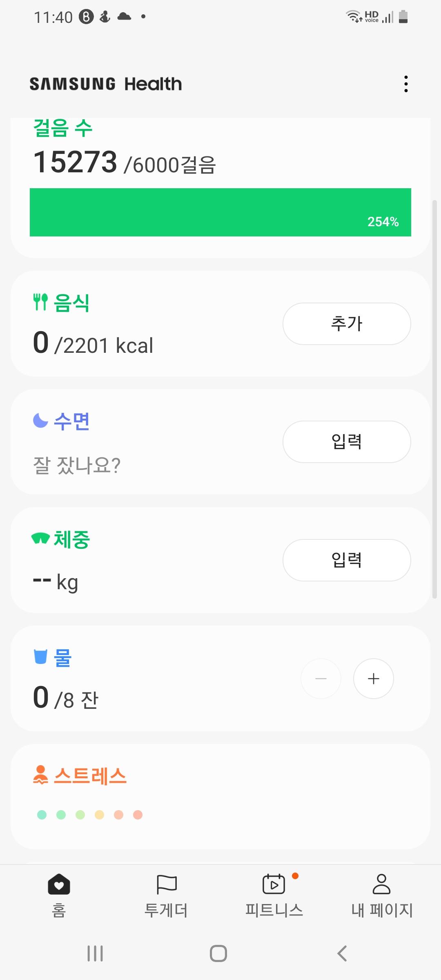Tap the Android recent apps icon

click(x=95, y=953)
